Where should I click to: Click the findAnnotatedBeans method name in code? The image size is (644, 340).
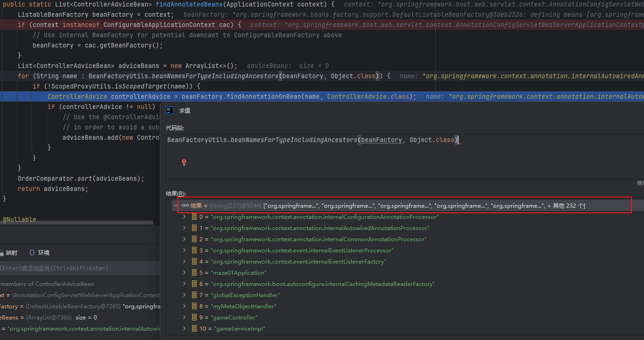pos(189,4)
